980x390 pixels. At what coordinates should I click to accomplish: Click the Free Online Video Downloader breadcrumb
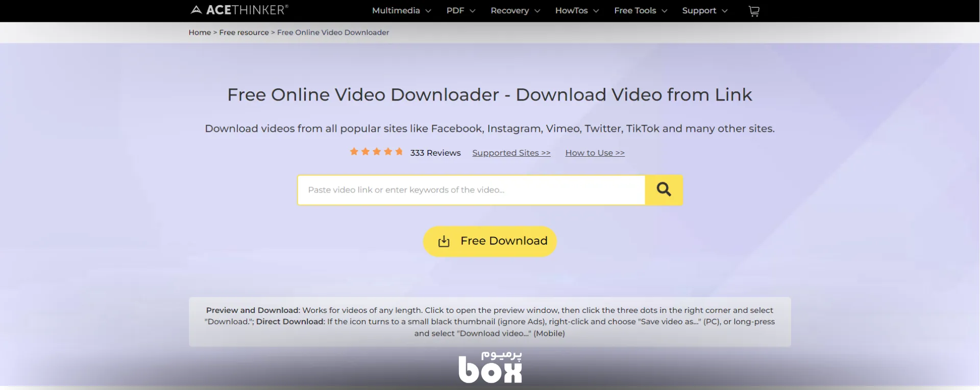[333, 32]
